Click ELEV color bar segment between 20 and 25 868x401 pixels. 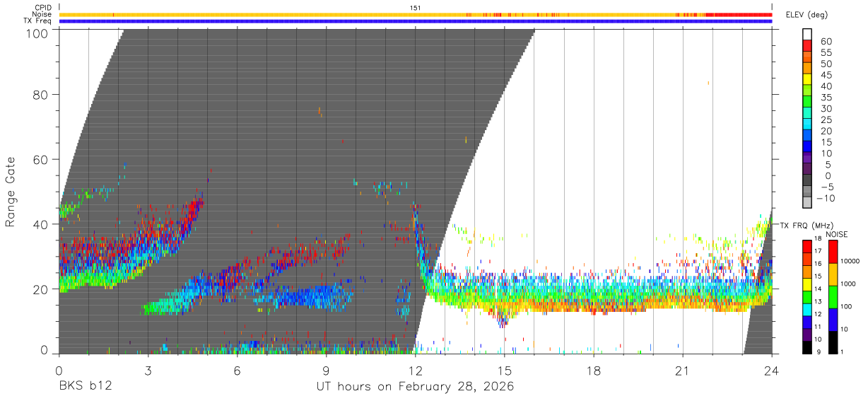point(807,125)
